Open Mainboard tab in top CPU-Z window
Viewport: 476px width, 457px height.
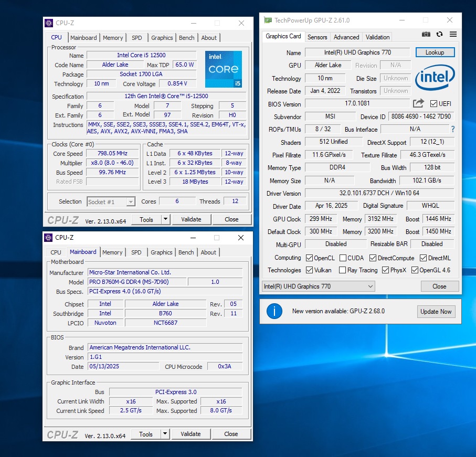tap(83, 38)
